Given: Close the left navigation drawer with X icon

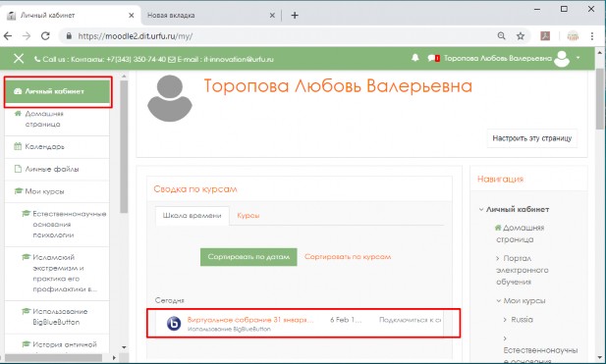Looking at the screenshot, I should click(x=18, y=59).
